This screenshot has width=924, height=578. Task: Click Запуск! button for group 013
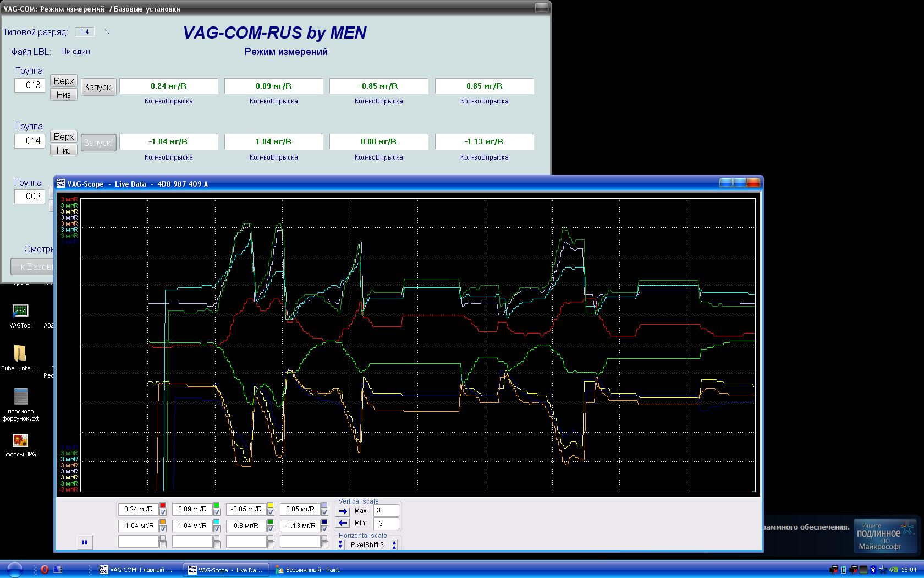[98, 87]
